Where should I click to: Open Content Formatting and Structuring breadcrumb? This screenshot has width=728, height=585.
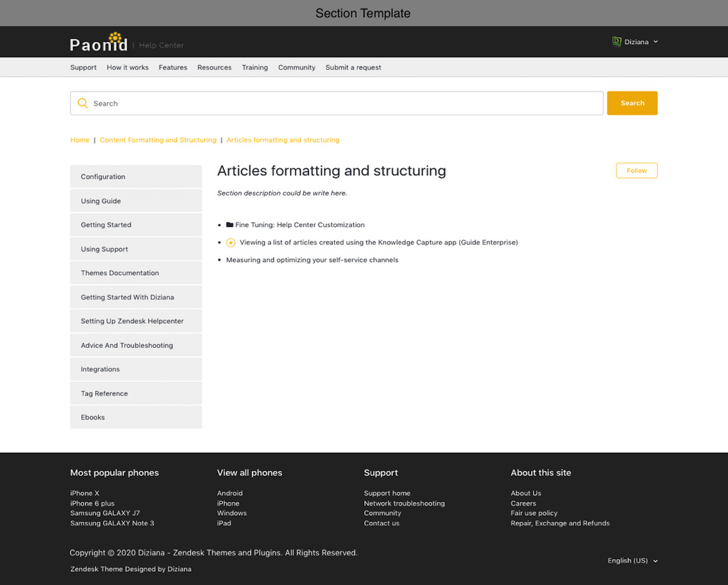point(158,140)
